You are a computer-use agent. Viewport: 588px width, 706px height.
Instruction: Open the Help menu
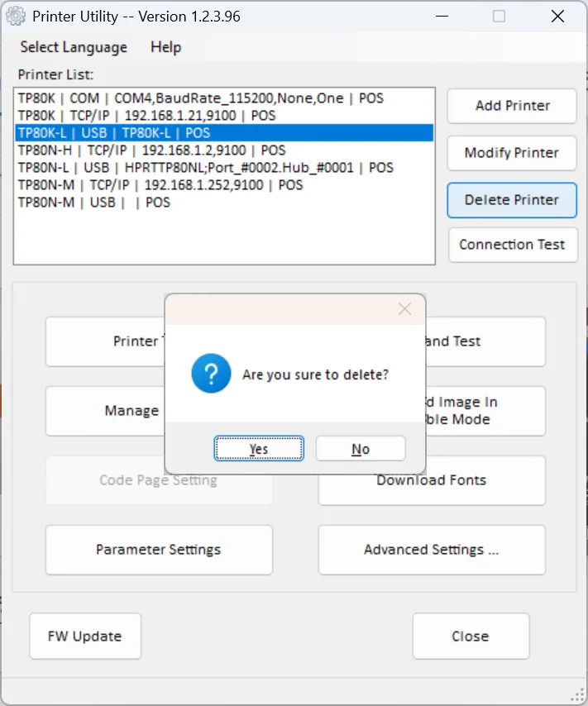pyautogui.click(x=165, y=47)
